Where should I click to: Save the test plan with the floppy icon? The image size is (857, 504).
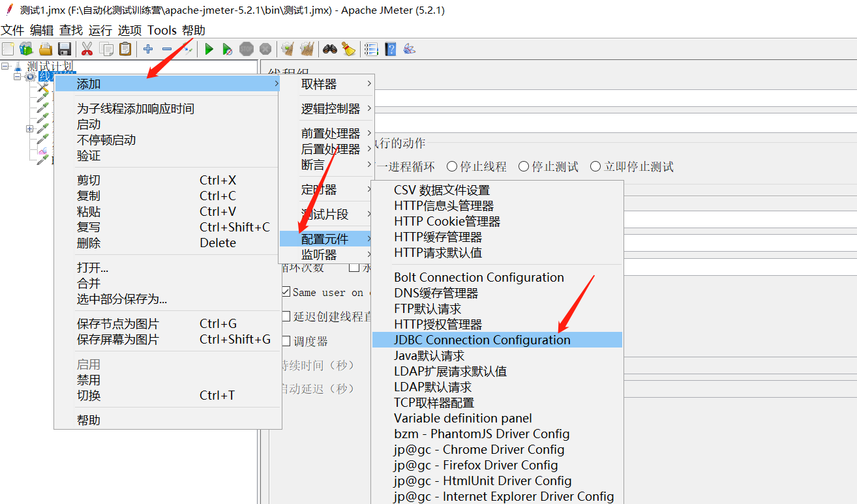click(64, 49)
